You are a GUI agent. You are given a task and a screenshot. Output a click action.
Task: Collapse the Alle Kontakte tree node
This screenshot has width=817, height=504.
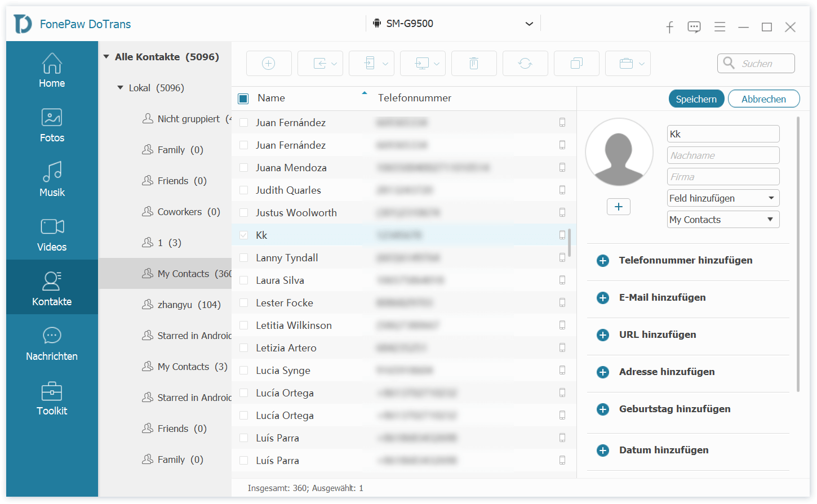pyautogui.click(x=106, y=57)
